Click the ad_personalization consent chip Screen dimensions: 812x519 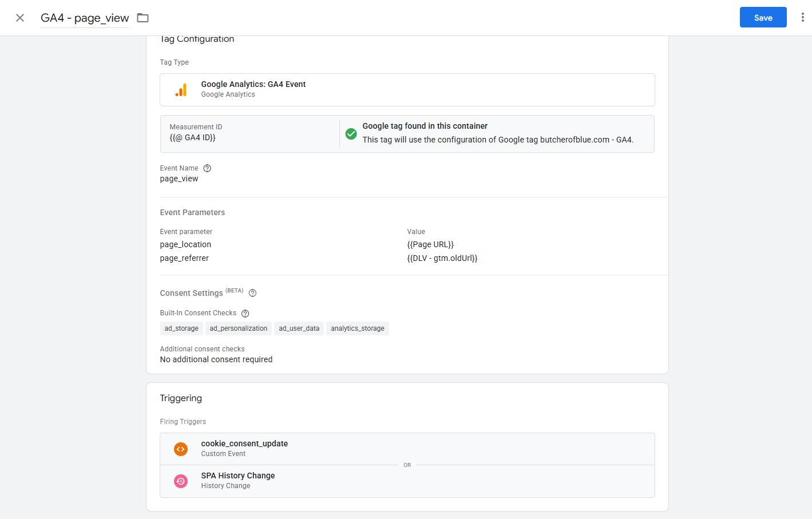tap(238, 328)
